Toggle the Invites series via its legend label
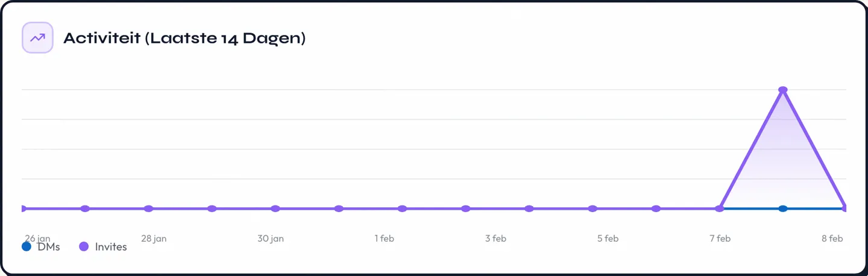This screenshot has height=276, width=868. coord(111,246)
